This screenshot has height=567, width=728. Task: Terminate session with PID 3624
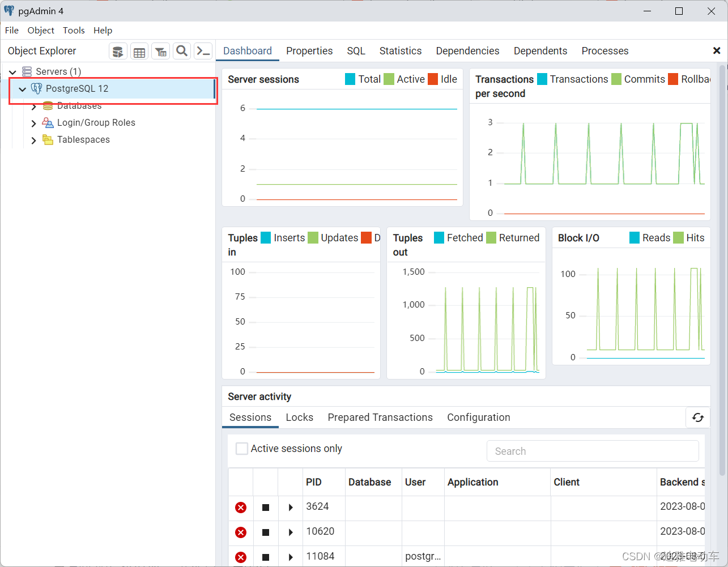pos(241,508)
